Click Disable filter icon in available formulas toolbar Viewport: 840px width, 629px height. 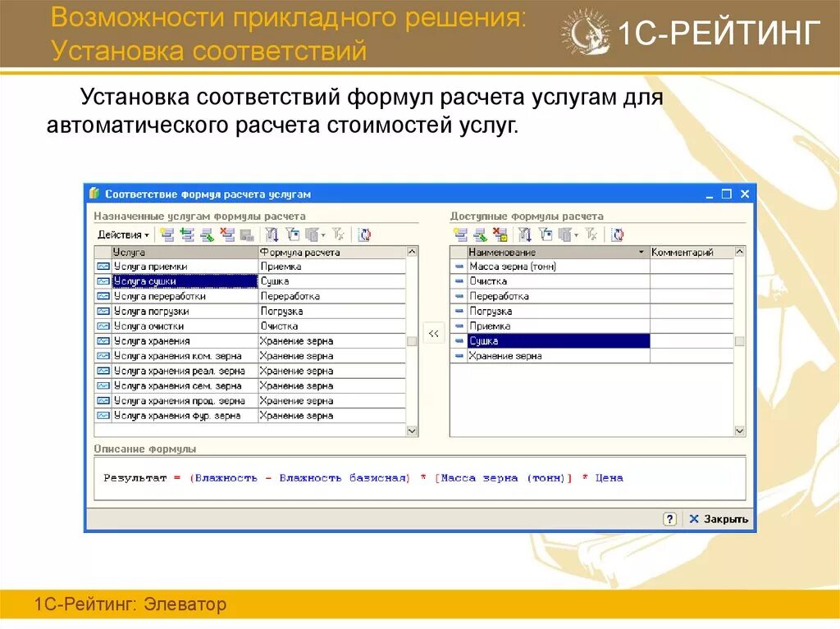(591, 235)
